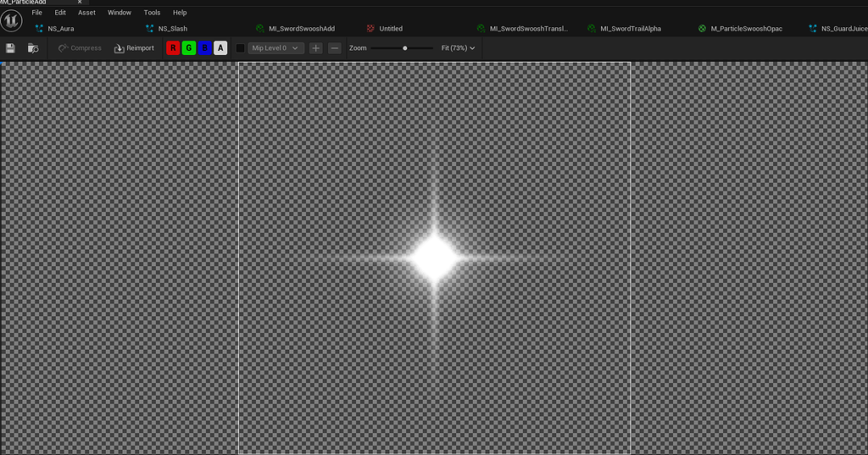
Task: Increase mip level with plus button
Action: click(315, 48)
